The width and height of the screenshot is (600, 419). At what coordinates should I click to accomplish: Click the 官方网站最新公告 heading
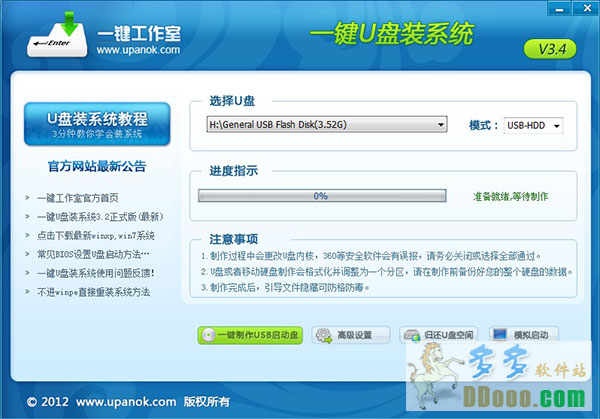tap(97, 166)
